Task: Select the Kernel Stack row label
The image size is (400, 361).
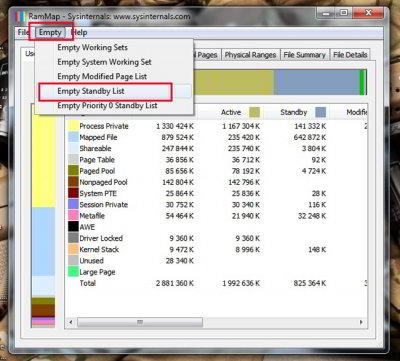Action: click(99, 249)
